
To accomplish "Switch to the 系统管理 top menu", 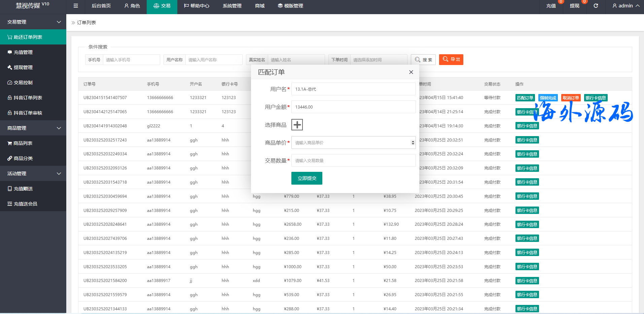I will coord(232,6).
